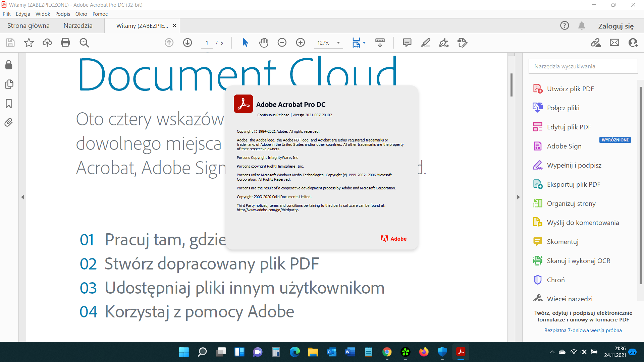Zoom out with minus icon
The width and height of the screenshot is (644, 362).
click(282, 43)
